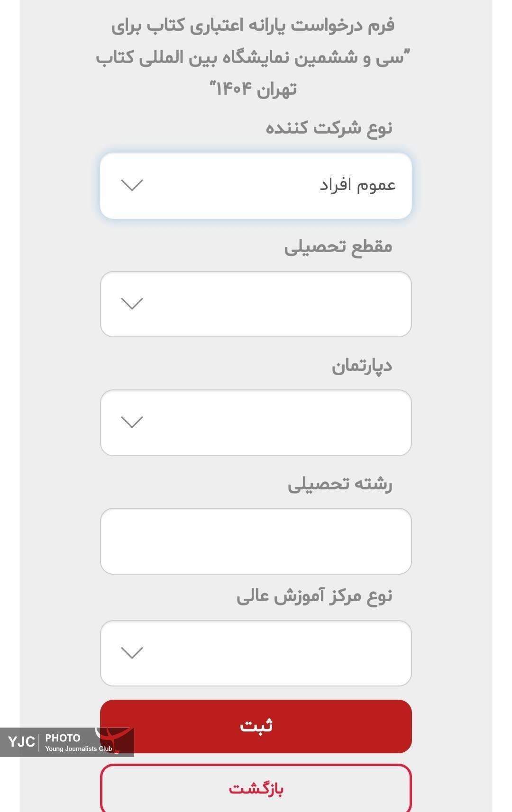Click the بازگشت back button
Viewport: 512px width, 812px height.
tap(256, 788)
